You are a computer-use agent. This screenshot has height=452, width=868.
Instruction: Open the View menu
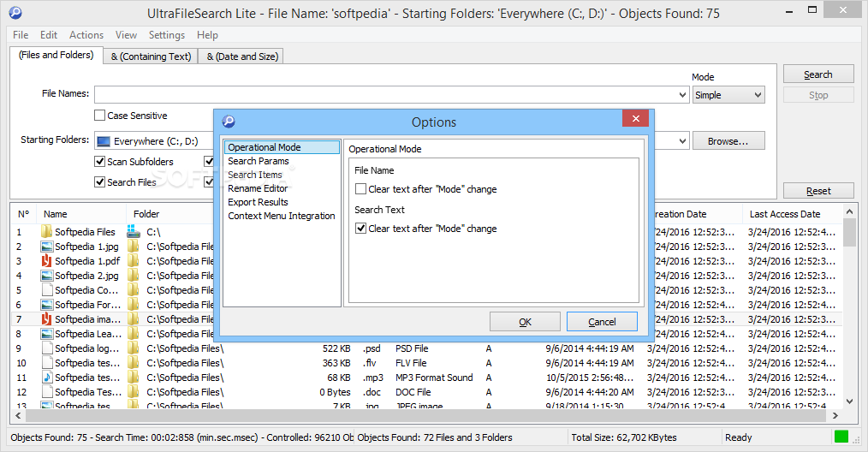tap(126, 35)
